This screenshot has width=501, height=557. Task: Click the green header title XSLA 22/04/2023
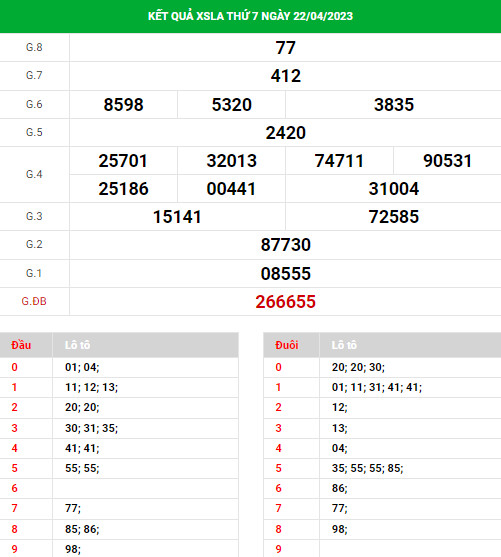250,16
